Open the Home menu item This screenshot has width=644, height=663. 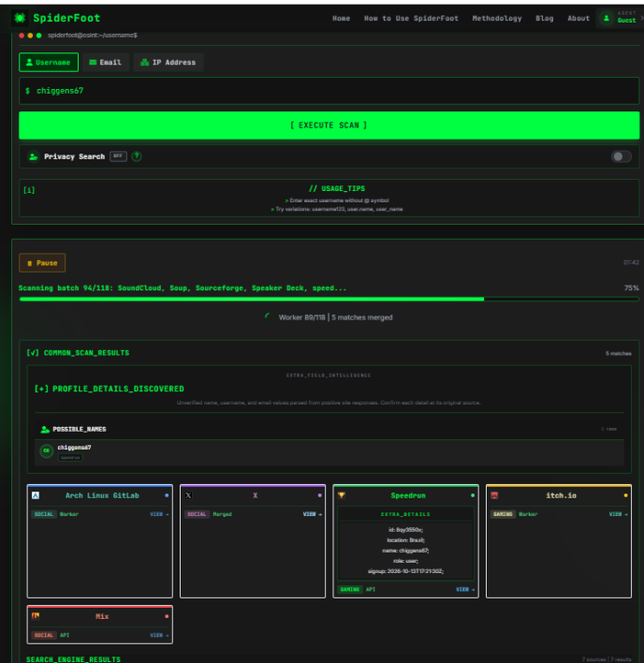(x=341, y=18)
